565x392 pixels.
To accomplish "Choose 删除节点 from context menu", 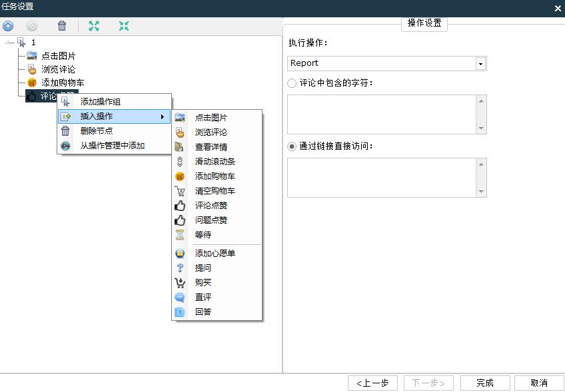I will tap(114, 131).
